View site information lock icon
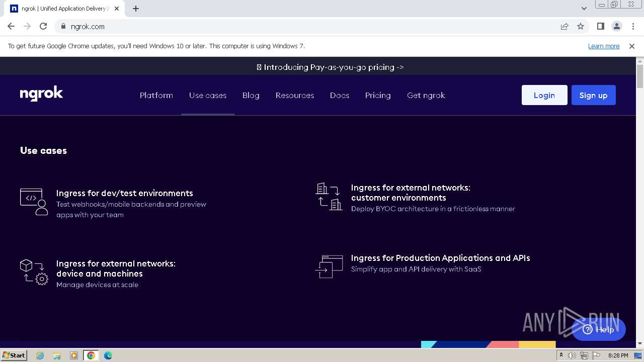Viewport: 644px width, 362px height. (x=63, y=26)
